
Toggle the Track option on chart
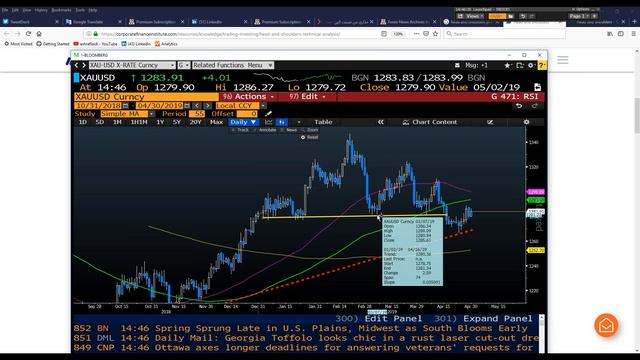[240, 130]
